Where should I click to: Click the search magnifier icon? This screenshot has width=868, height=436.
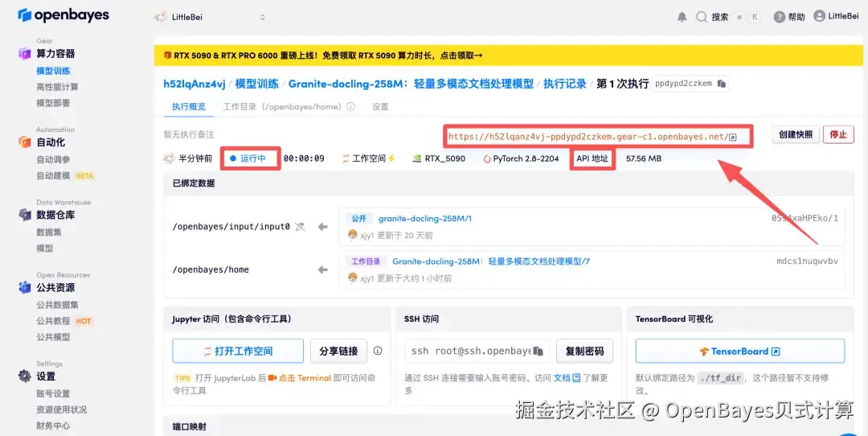tap(702, 17)
